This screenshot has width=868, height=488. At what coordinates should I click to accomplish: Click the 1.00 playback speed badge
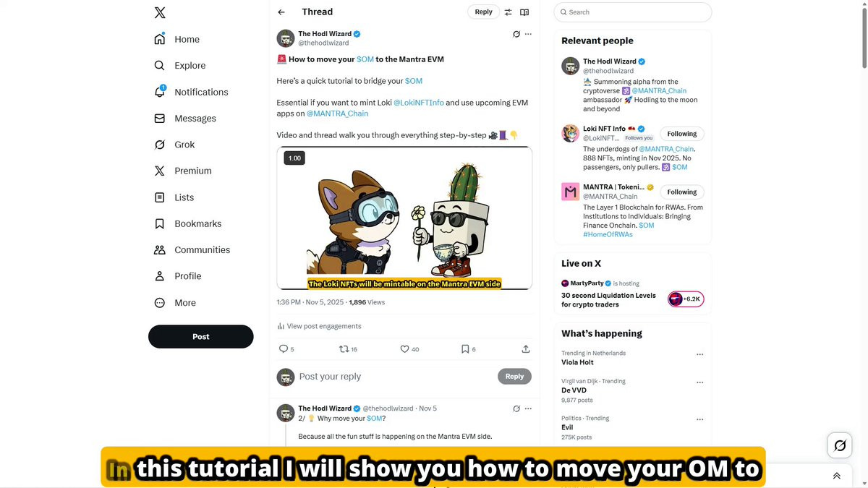coord(294,158)
